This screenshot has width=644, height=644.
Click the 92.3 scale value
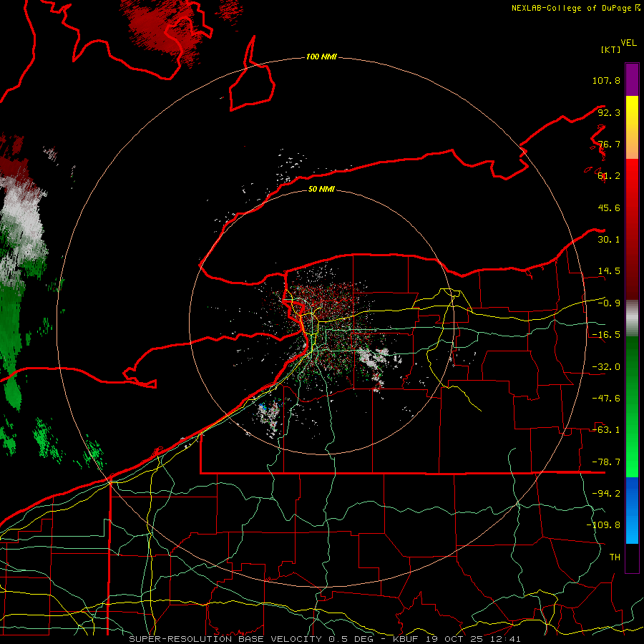(x=609, y=112)
